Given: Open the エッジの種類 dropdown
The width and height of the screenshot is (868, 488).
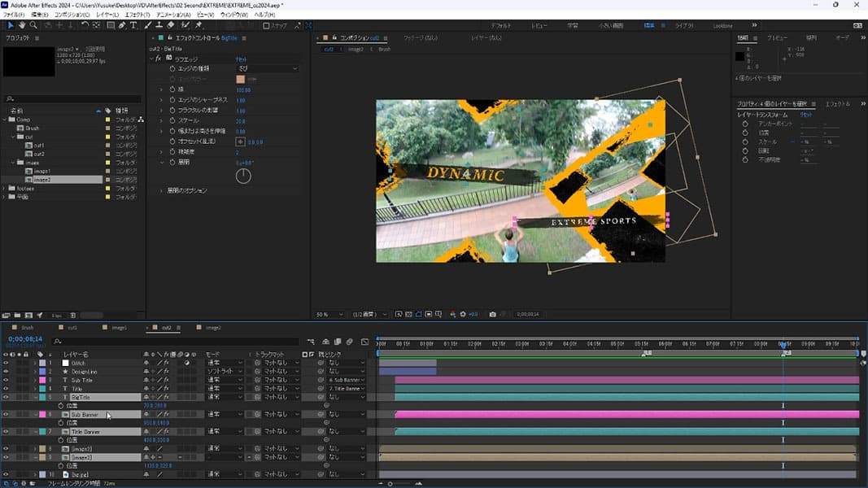Looking at the screenshot, I should point(267,69).
